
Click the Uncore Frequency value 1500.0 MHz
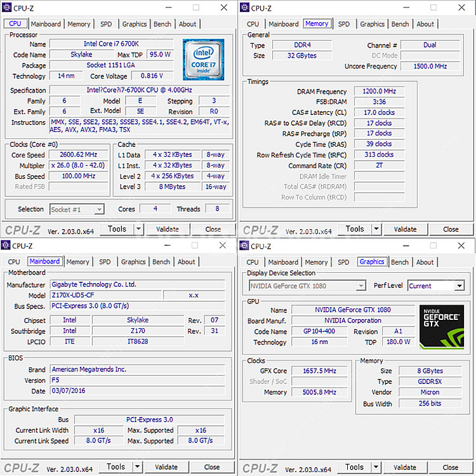tap(430, 66)
